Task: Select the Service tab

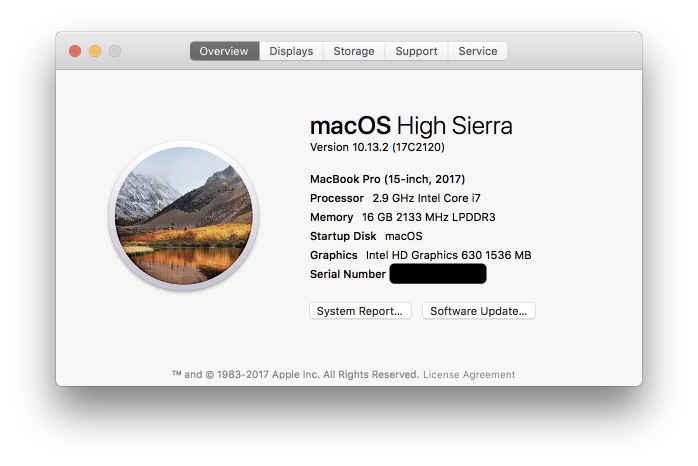Action: point(478,51)
